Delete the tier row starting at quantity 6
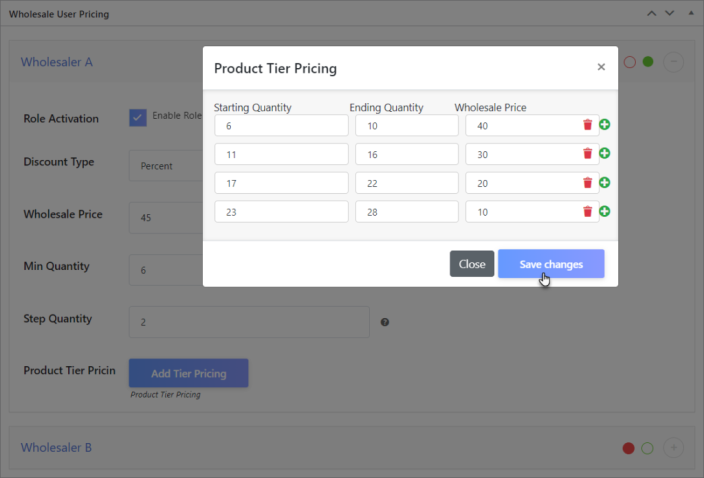Screen dimensions: 704x478 (587, 125)
